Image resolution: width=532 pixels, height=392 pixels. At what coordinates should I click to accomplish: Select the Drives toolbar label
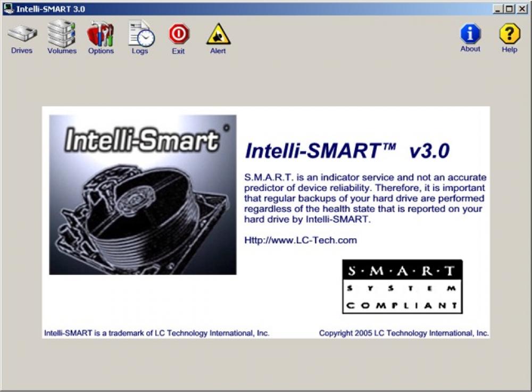[x=22, y=51]
